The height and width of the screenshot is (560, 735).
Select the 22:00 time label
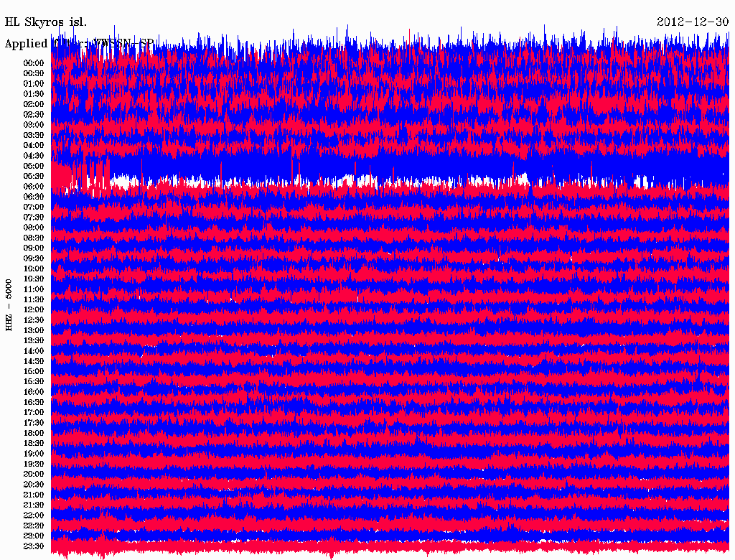click(34, 515)
